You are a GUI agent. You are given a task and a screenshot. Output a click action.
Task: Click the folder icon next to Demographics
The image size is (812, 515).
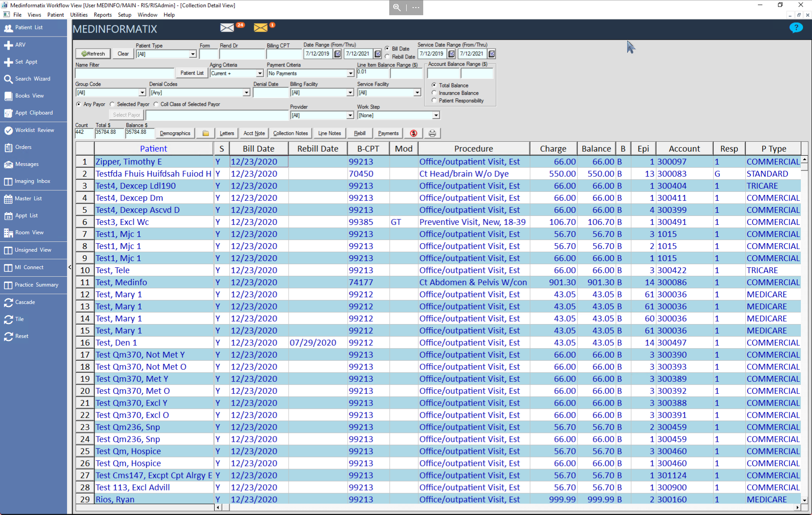pyautogui.click(x=206, y=133)
